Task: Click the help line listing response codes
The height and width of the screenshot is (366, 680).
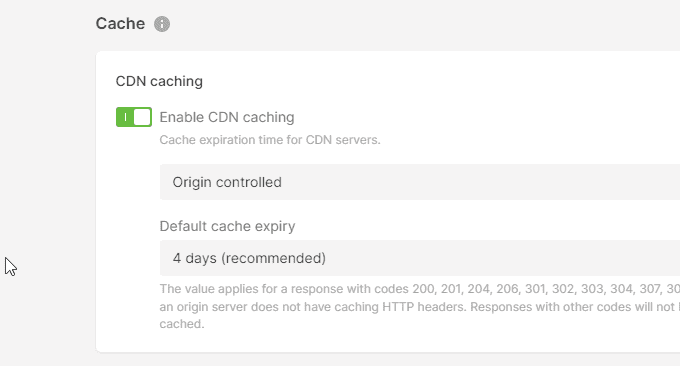Action: pos(420,289)
